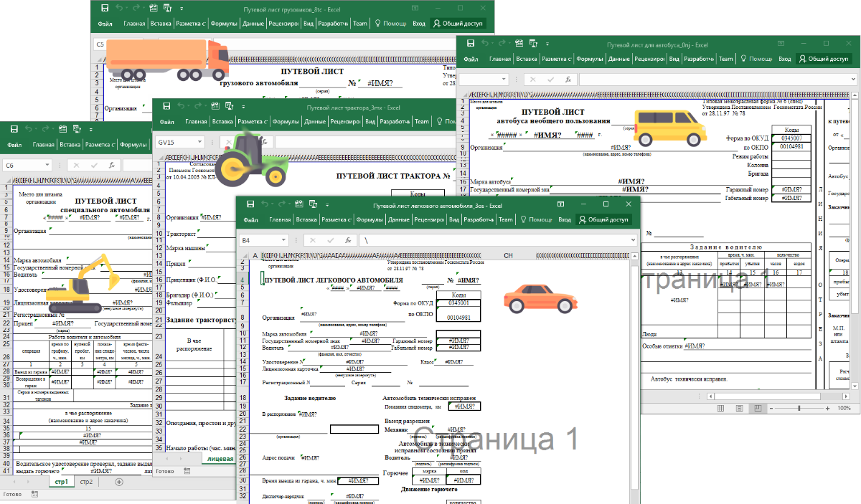Click Save icon in легкового автомобиля window

250,204
